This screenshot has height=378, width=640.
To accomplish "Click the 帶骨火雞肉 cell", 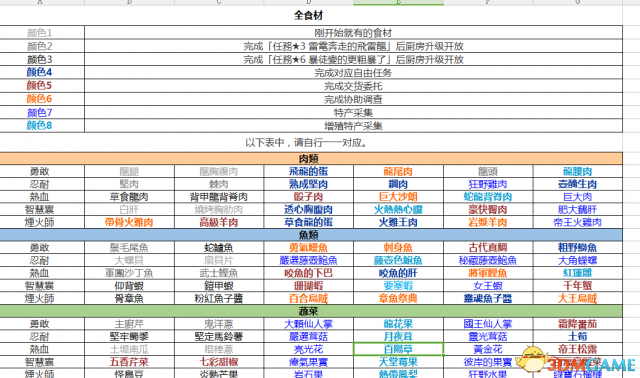I will pyautogui.click(x=129, y=222).
